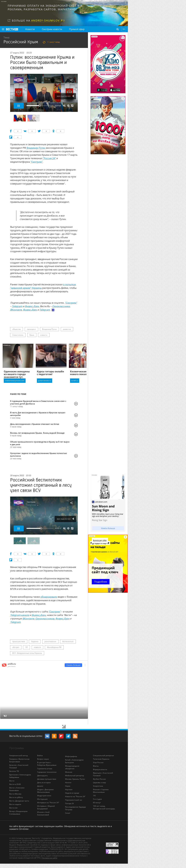
Task: Click the 'звук выключен' sound badge on Putin video
Action: [x=65, y=96]
